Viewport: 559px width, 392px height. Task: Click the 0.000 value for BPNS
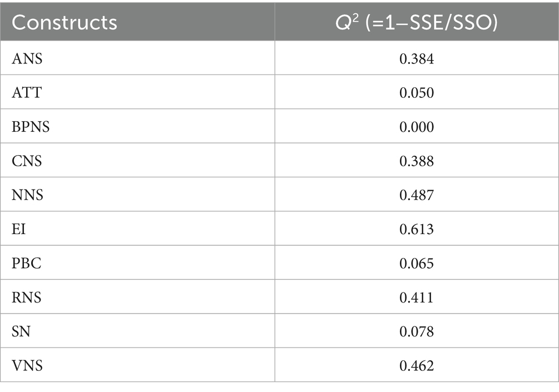click(x=417, y=127)
